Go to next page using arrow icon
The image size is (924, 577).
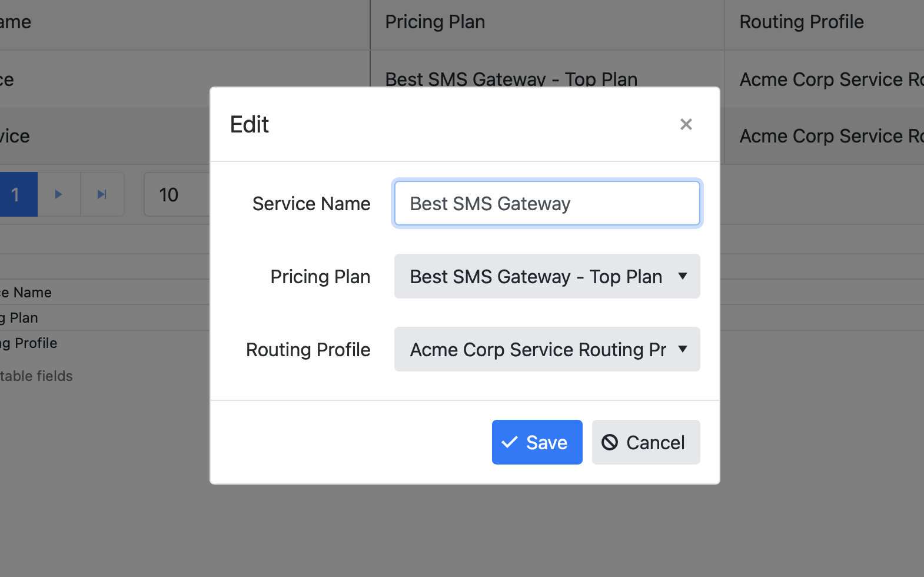click(58, 194)
